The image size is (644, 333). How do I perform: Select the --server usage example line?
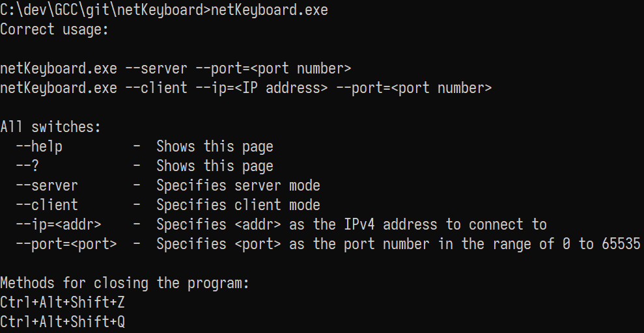click(175, 68)
